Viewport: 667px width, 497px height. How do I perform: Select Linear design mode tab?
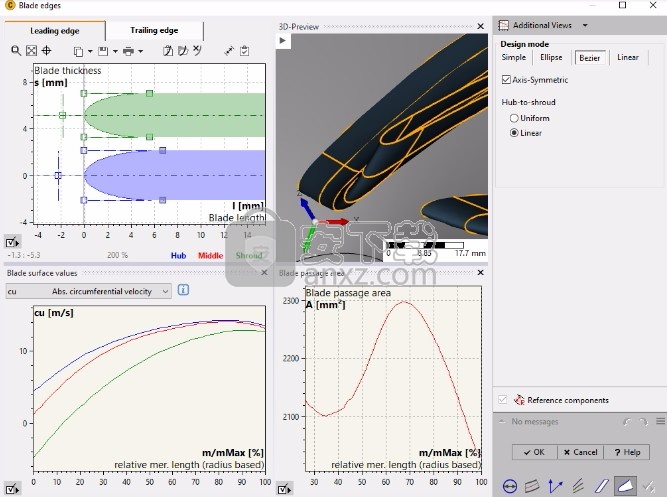click(x=628, y=57)
